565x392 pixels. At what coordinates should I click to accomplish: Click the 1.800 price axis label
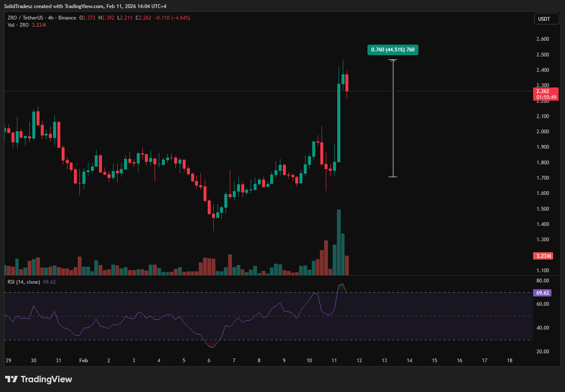pyautogui.click(x=543, y=162)
